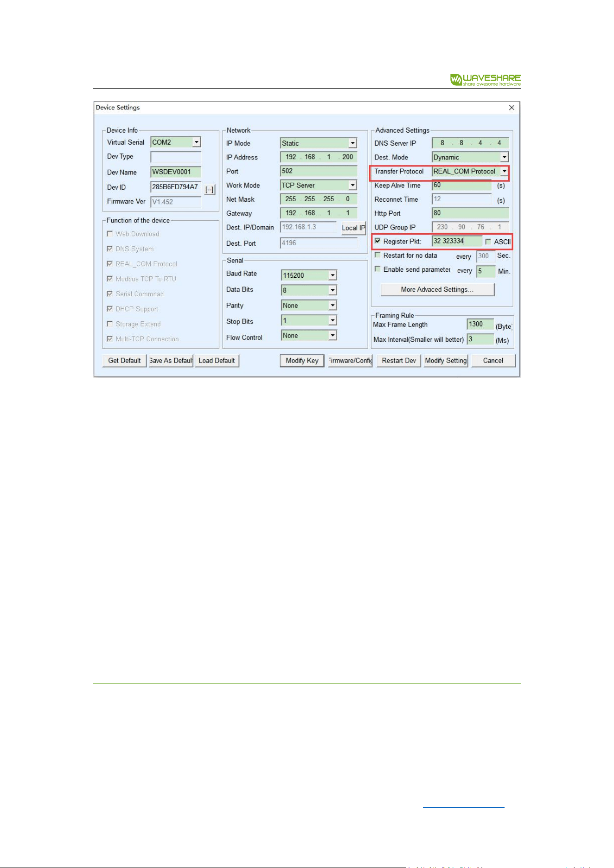Expand the Virtual Serial COM2 dropdown

coord(197,142)
